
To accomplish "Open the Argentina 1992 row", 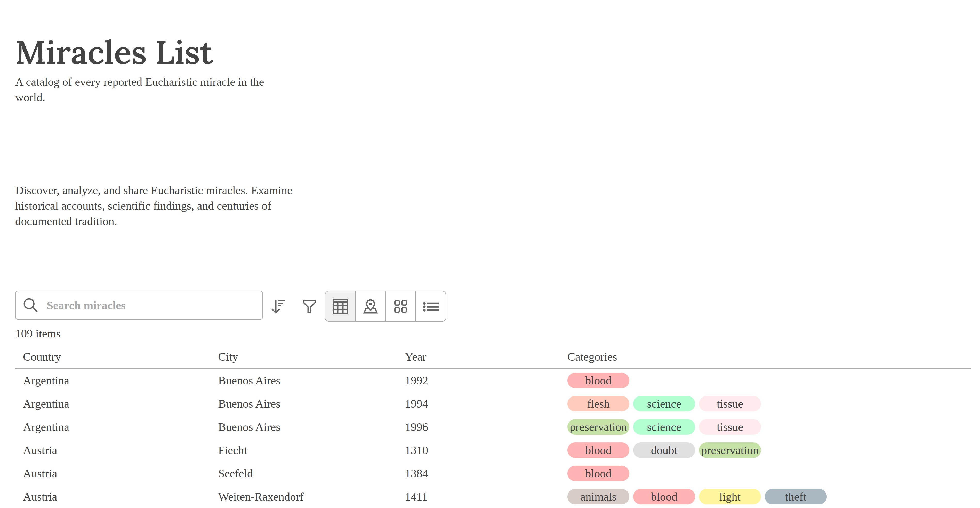I will pyautogui.click(x=493, y=380).
